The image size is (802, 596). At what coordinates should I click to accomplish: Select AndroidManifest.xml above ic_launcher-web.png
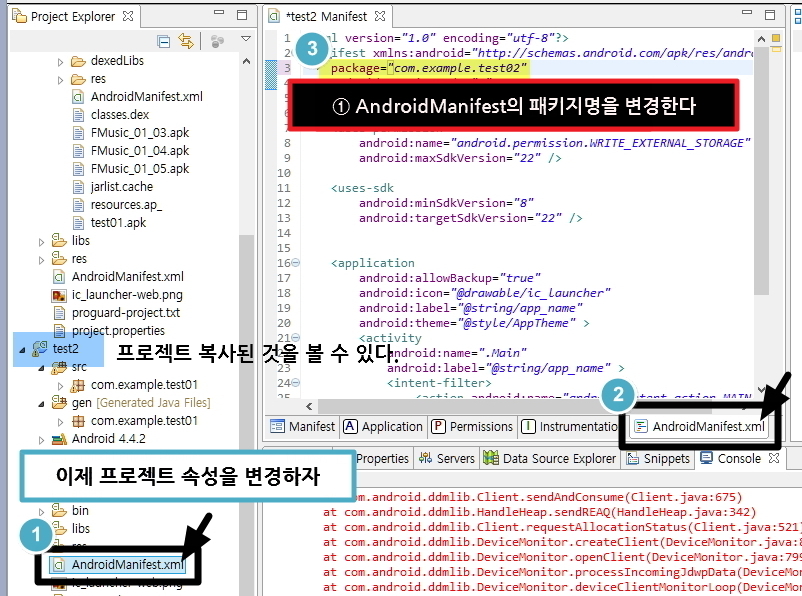click(x=127, y=276)
